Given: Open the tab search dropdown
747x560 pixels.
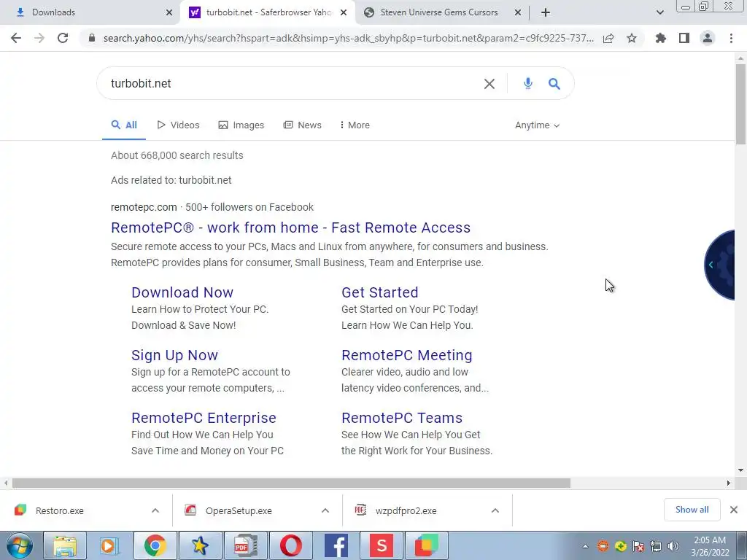Looking at the screenshot, I should (659, 12).
